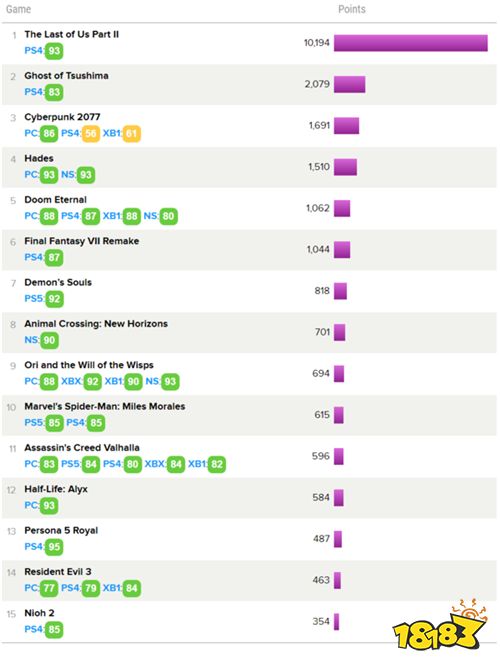Viewport: 500px width, 667px height.
Task: Open the Nioh 2 title link
Action: [x=39, y=613]
